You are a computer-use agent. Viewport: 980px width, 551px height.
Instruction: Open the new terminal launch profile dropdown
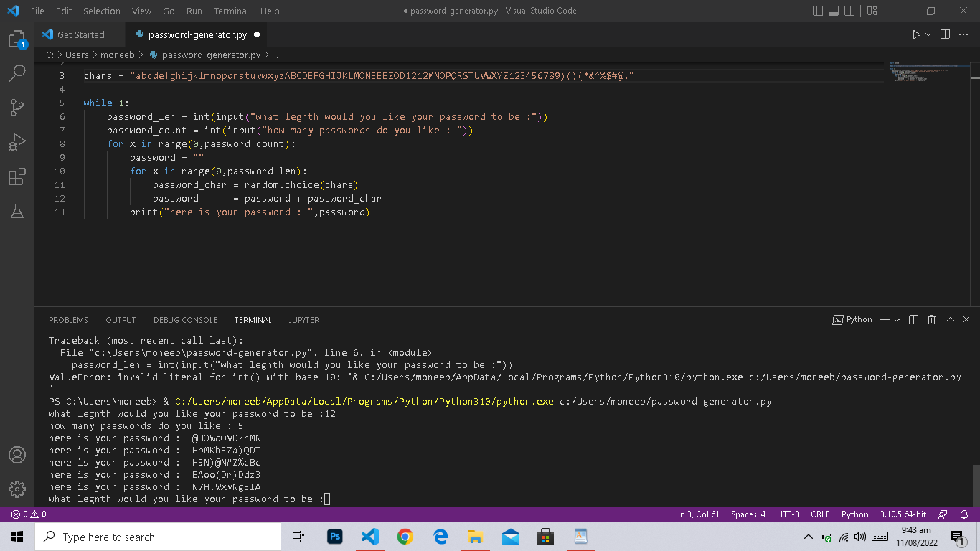click(897, 320)
